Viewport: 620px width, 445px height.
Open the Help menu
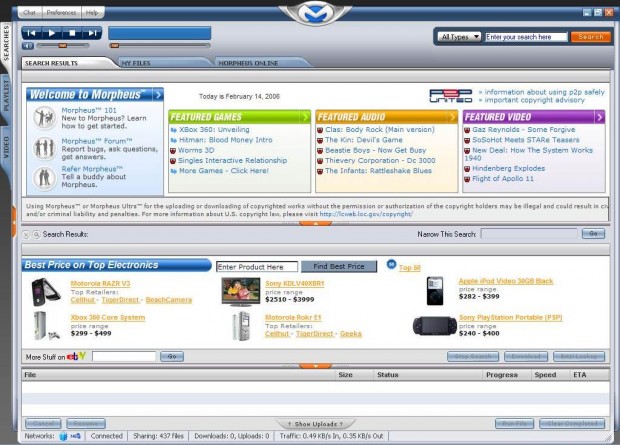[92, 13]
